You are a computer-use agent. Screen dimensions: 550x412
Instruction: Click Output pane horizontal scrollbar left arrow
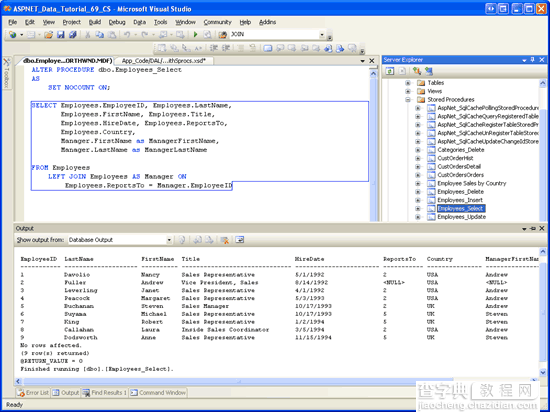click(19, 381)
